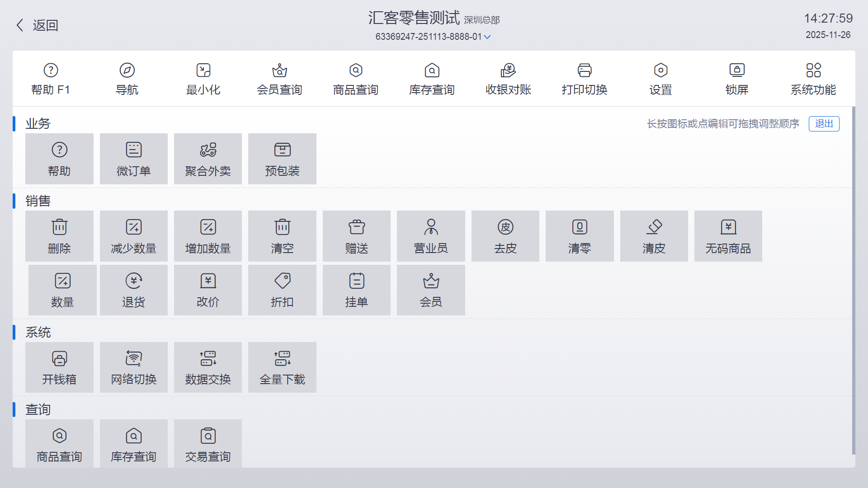868x488 pixels.
Task: Expand the terminal number dropdown arrow
Action: 487,37
